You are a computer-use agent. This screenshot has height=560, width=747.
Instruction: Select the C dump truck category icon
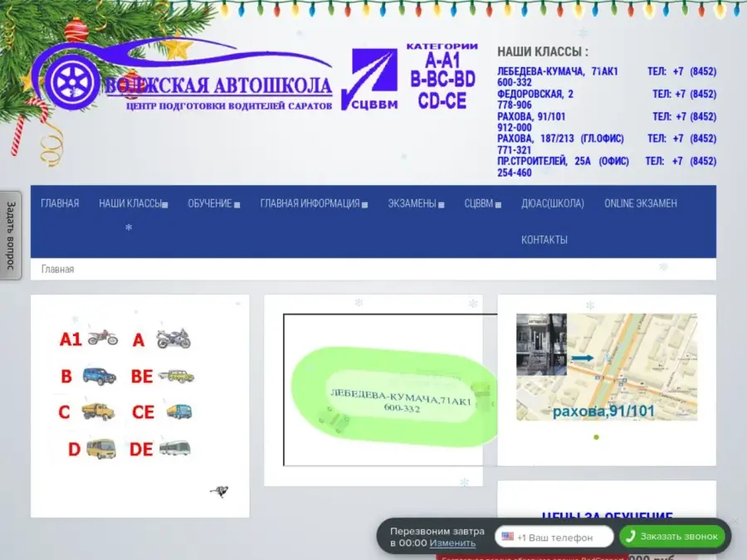pos(99,411)
